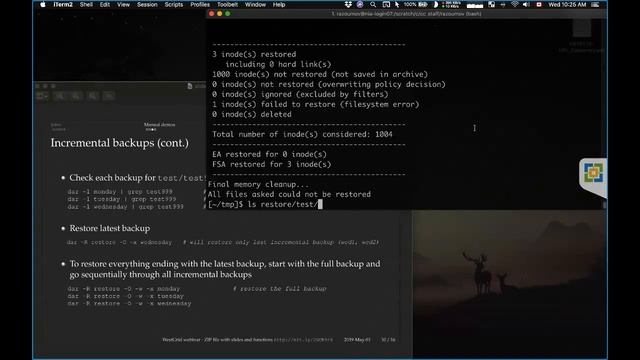
Task: Minimize the terminal with yellow button
Action: [x=220, y=14]
